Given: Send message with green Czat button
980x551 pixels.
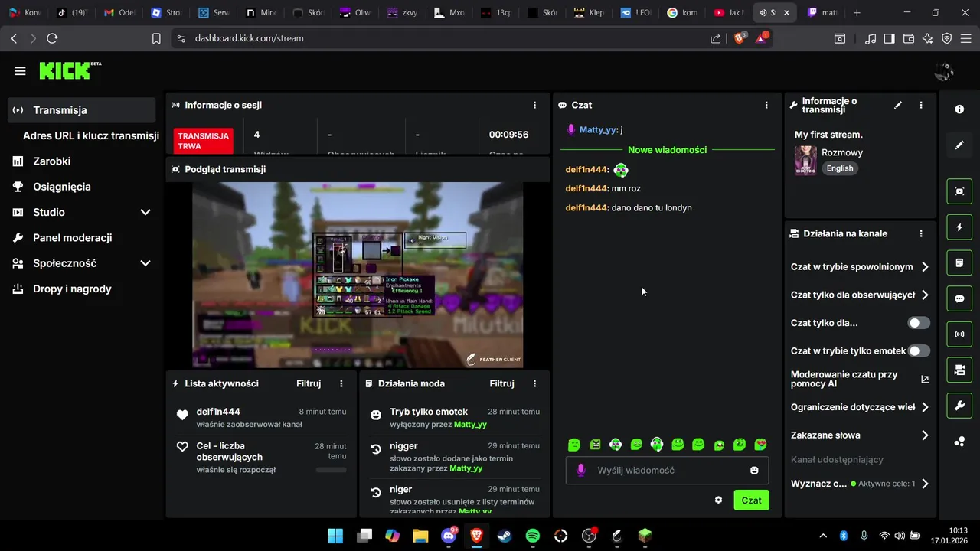Looking at the screenshot, I should 751,500.
